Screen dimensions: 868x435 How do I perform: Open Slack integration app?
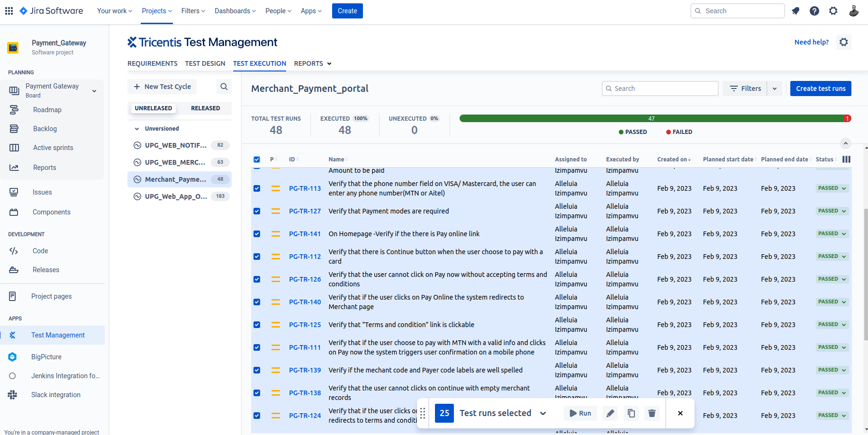click(x=56, y=395)
